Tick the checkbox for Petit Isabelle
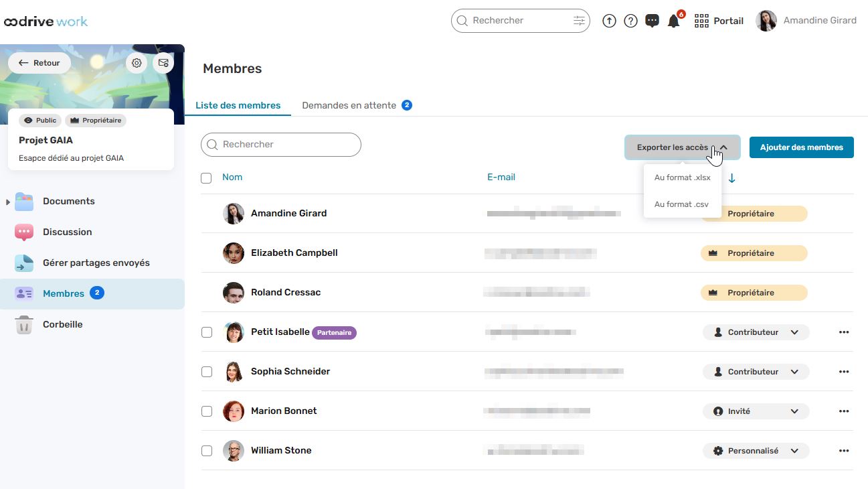 coord(207,332)
